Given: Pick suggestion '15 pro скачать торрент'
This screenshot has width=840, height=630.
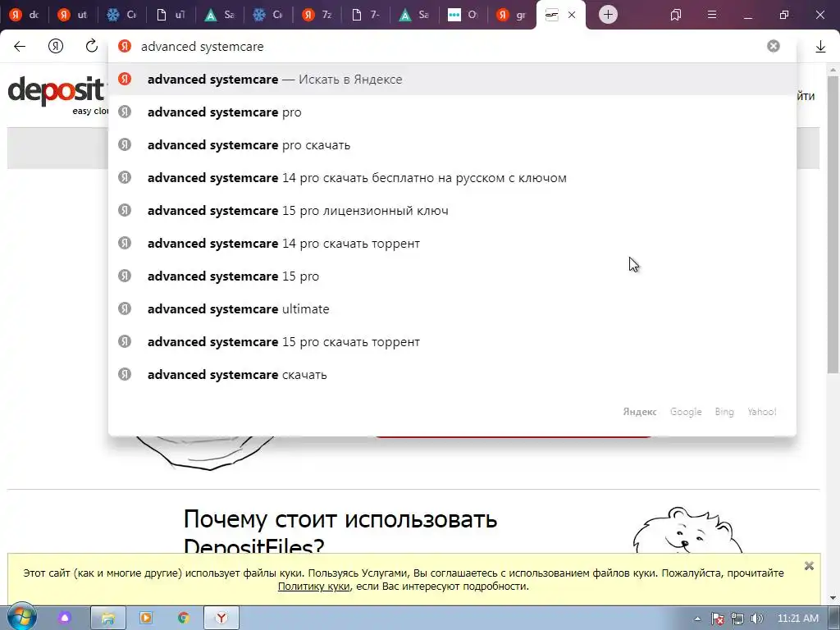Looking at the screenshot, I should coord(452,342).
